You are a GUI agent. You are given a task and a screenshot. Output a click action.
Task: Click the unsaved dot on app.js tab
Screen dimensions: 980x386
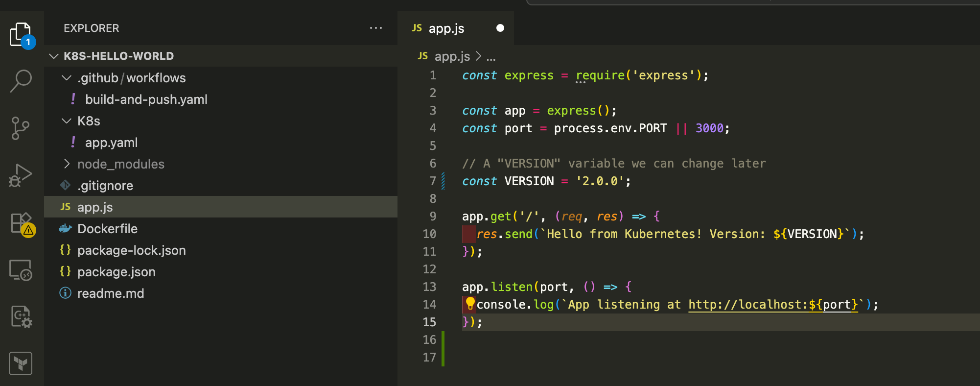[500, 28]
